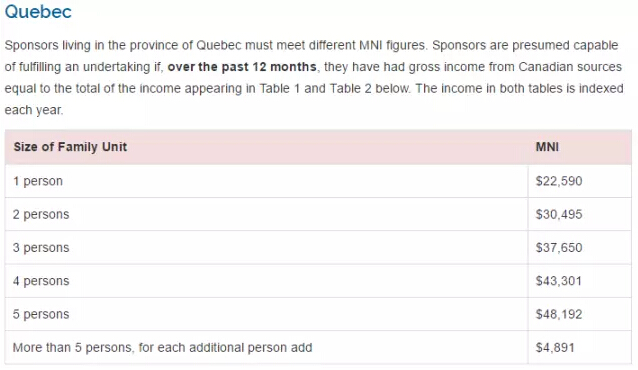Image resolution: width=638 pixels, height=370 pixels.
Task: Select the 3 persons row label
Action: (41, 248)
